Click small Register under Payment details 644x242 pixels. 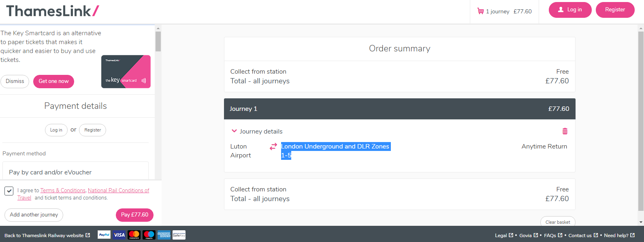pyautogui.click(x=93, y=130)
